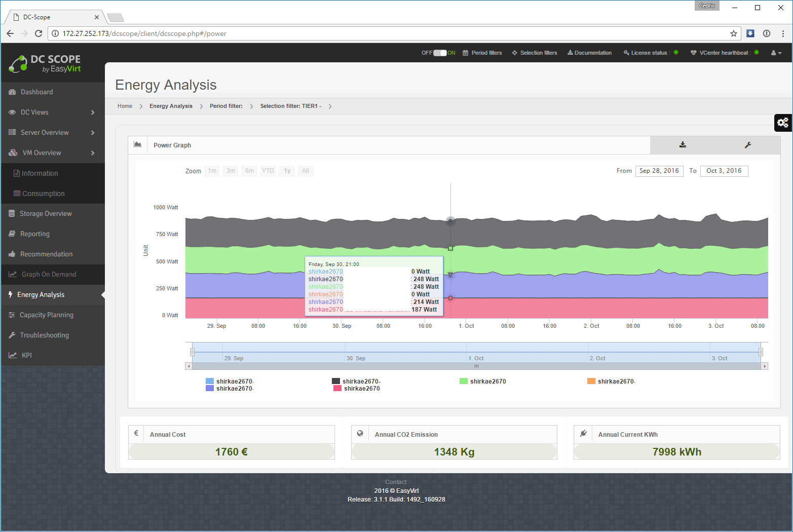Toggle the green shirkae2670 legend series
Screen dimensions: 793x532
[x=483, y=382]
